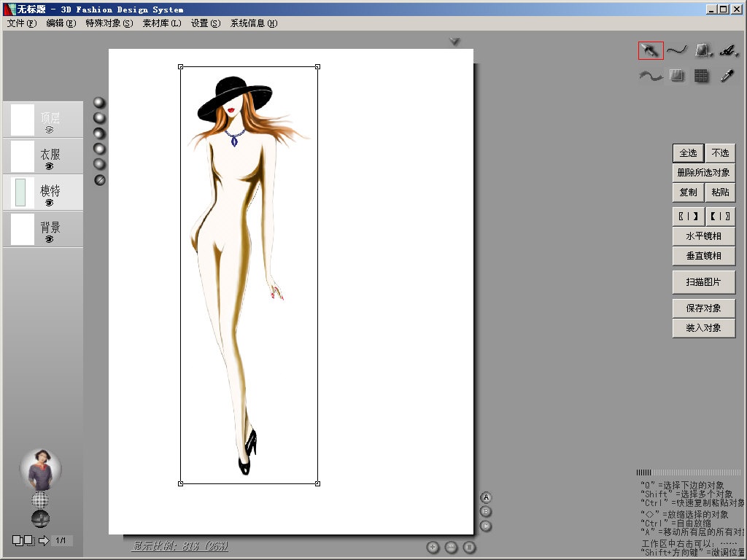This screenshot has height=560, width=747.
Task: Click the 全选 select-all button
Action: tap(688, 153)
